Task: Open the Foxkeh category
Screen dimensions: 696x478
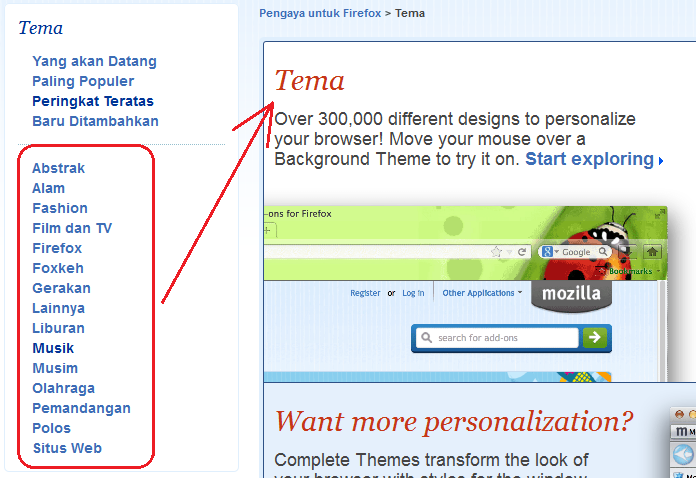Action: click(x=58, y=268)
